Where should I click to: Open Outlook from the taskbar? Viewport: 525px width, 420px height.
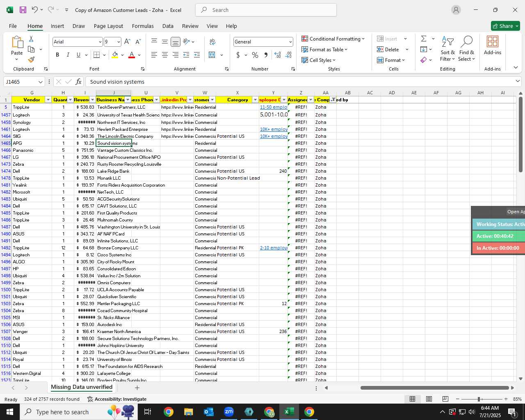[209, 412]
